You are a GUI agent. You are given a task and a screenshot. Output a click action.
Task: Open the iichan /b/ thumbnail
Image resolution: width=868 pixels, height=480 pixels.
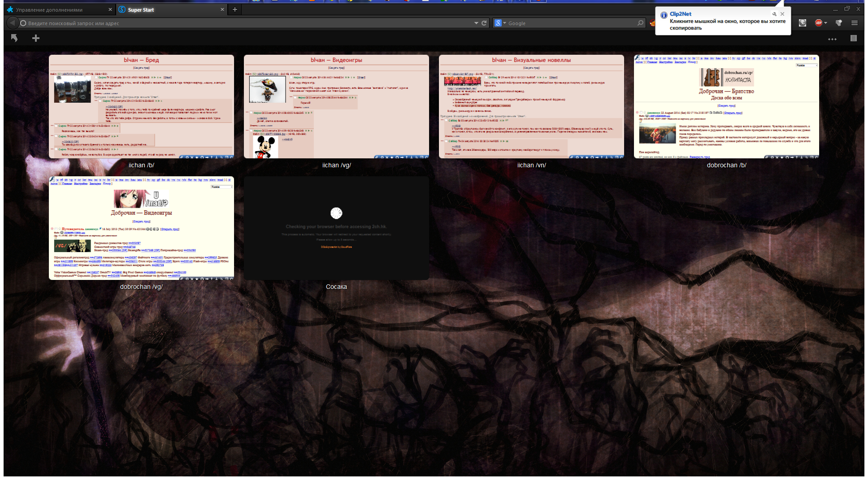click(x=141, y=107)
